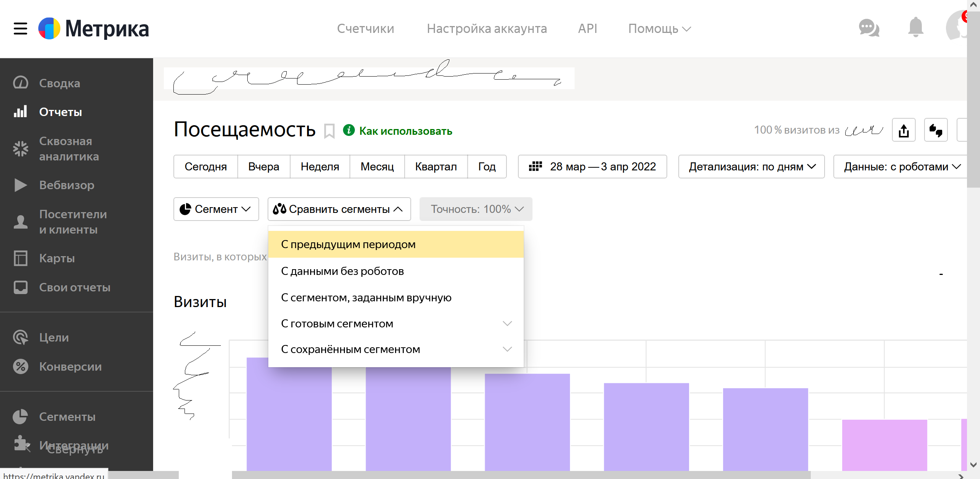Viewport: 980px width, 479px height.
Task: Choose С предыдущим периодом
Action: click(x=396, y=244)
